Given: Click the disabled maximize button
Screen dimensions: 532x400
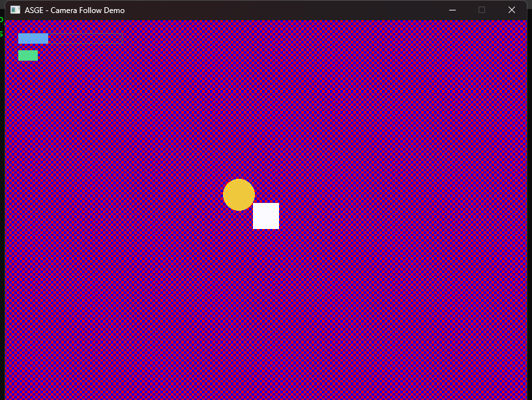Looking at the screenshot, I should (x=482, y=10).
